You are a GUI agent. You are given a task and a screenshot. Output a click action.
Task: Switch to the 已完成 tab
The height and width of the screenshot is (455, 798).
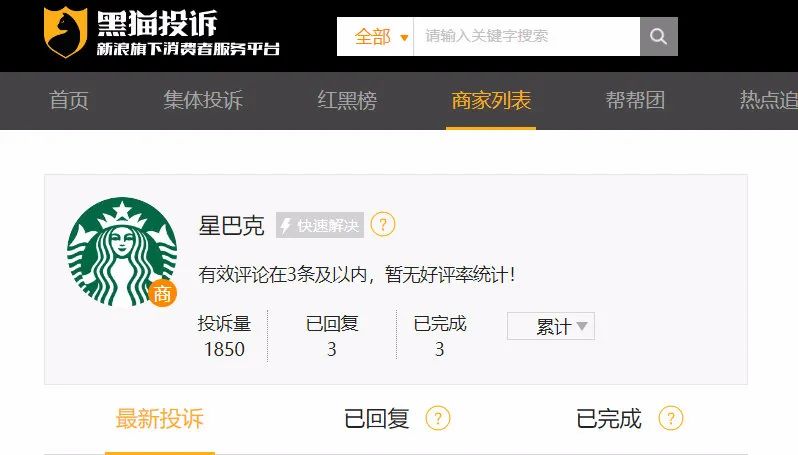click(609, 419)
